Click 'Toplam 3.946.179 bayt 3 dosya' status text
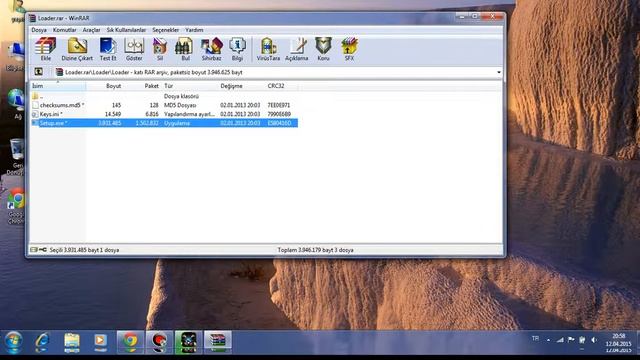 pyautogui.click(x=316, y=250)
